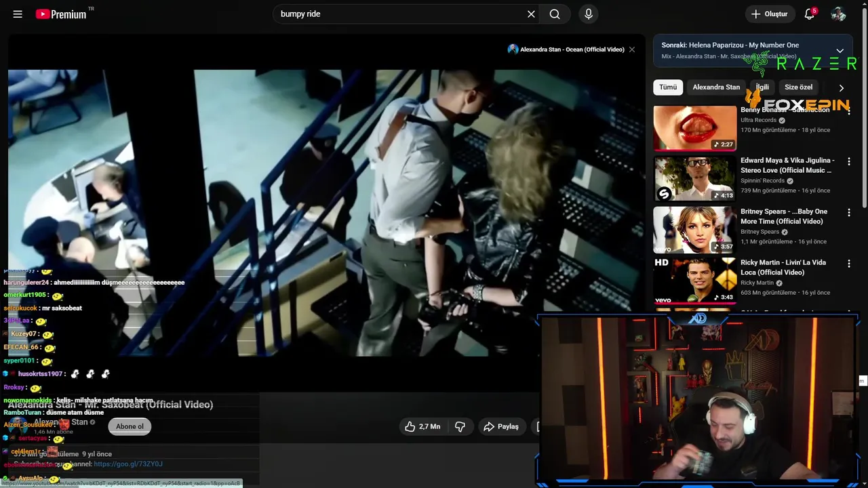868x488 pixels.
Task: Like the video with 2,7 Mn
Action: [422, 426]
